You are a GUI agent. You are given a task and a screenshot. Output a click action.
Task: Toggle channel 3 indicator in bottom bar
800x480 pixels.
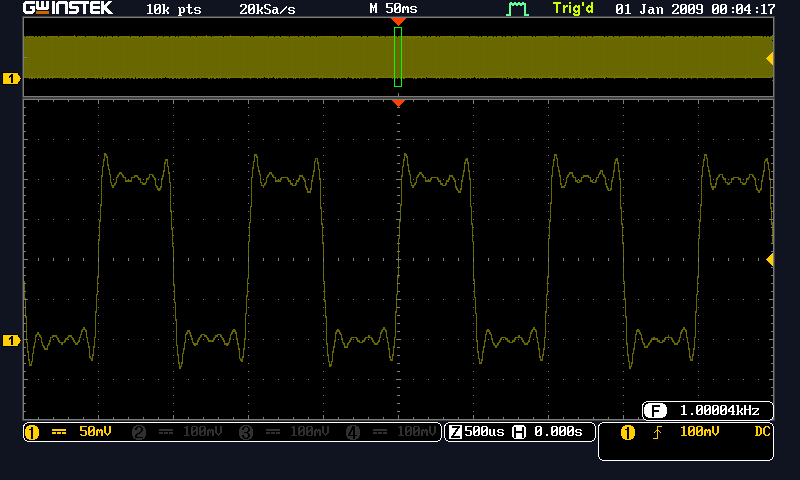tap(244, 432)
